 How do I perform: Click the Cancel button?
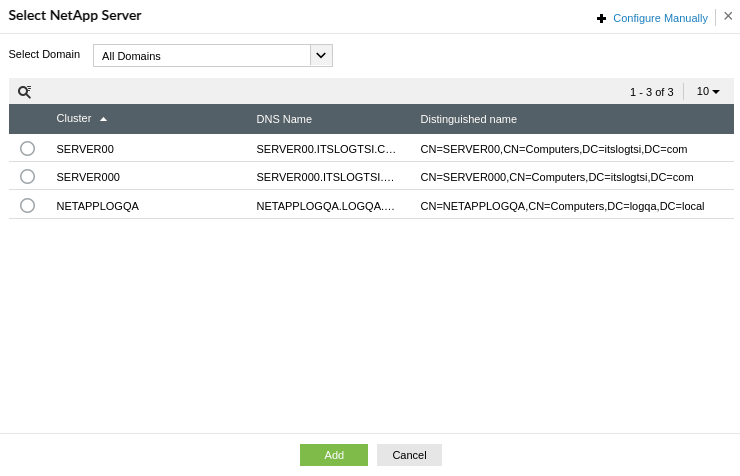click(x=409, y=455)
